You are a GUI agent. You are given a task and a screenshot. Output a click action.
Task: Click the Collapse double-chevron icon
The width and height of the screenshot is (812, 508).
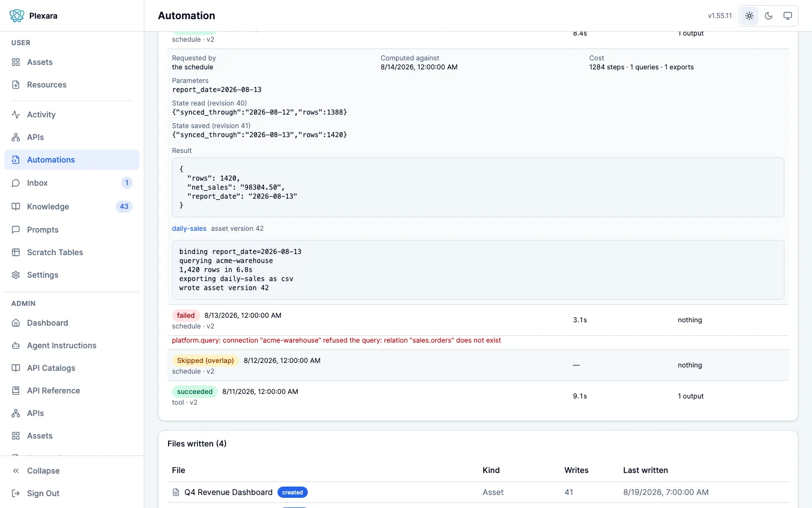pyautogui.click(x=16, y=471)
